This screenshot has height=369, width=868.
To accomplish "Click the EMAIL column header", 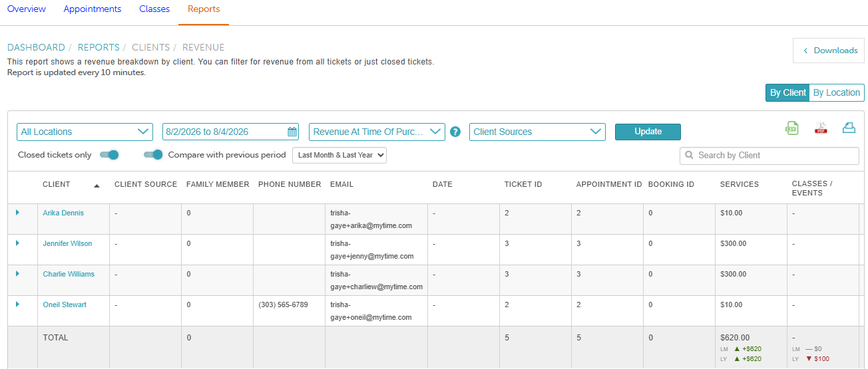I will click(341, 184).
